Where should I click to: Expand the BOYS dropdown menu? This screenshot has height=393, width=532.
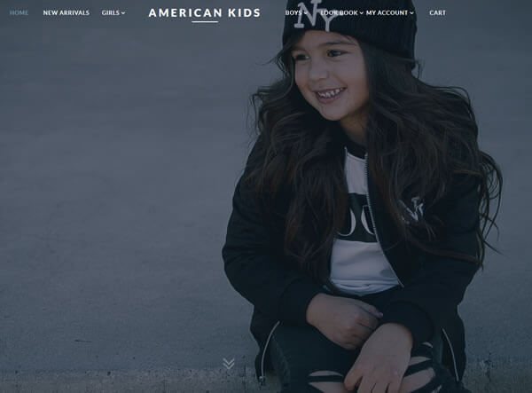(296, 13)
